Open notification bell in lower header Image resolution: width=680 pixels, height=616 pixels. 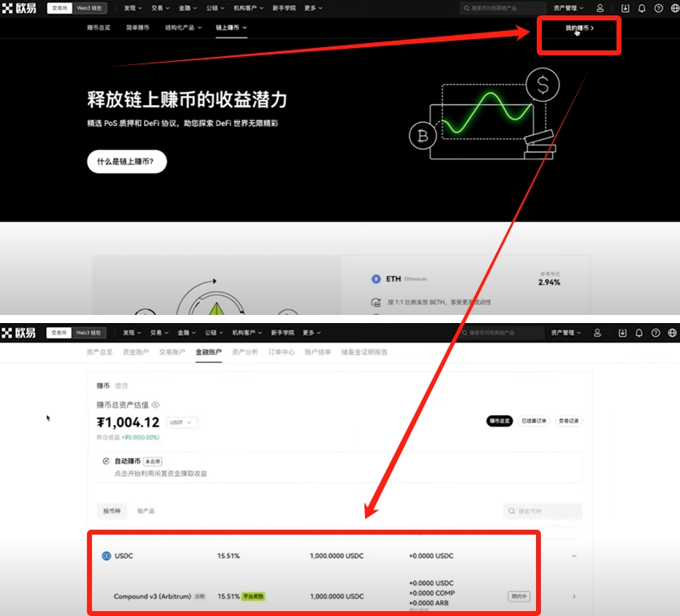click(x=639, y=333)
